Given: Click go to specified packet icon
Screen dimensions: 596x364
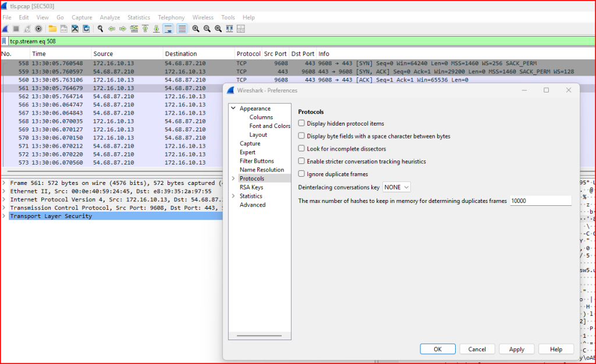Looking at the screenshot, I should point(134,29).
